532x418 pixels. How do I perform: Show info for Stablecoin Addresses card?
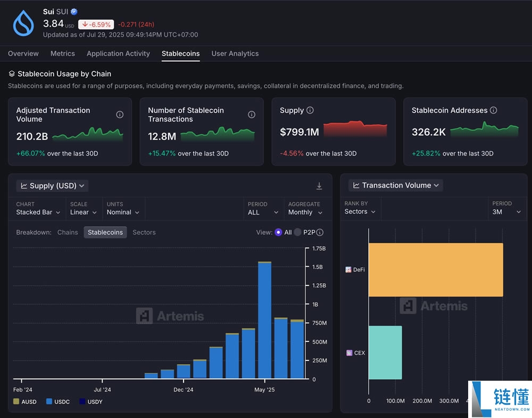[x=493, y=110]
